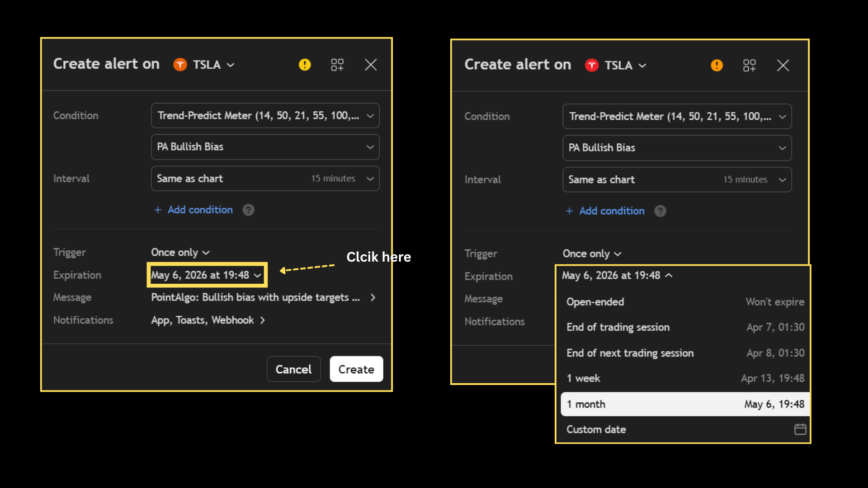Click help question mark in right dialog
This screenshot has height=488, width=868.
(660, 211)
